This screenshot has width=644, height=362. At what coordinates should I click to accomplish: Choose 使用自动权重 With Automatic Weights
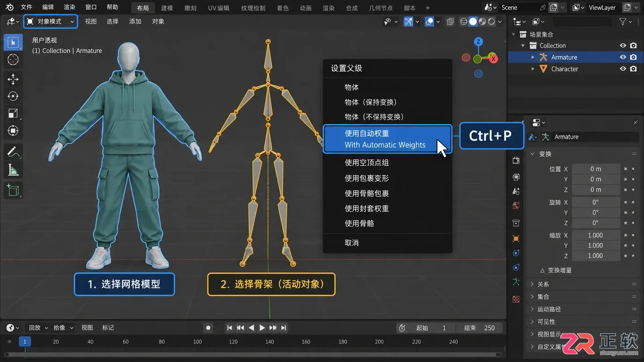pyautogui.click(x=387, y=139)
